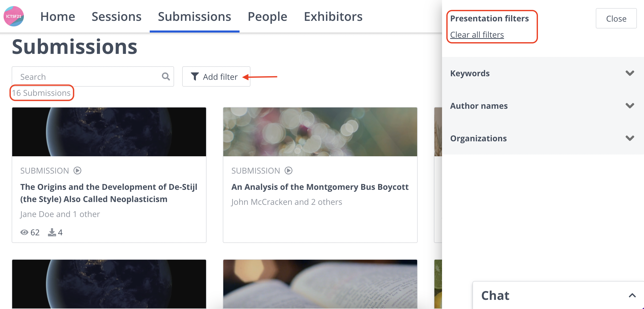The width and height of the screenshot is (644, 309).
Task: Click the search magnifier icon
Action: coord(166,76)
